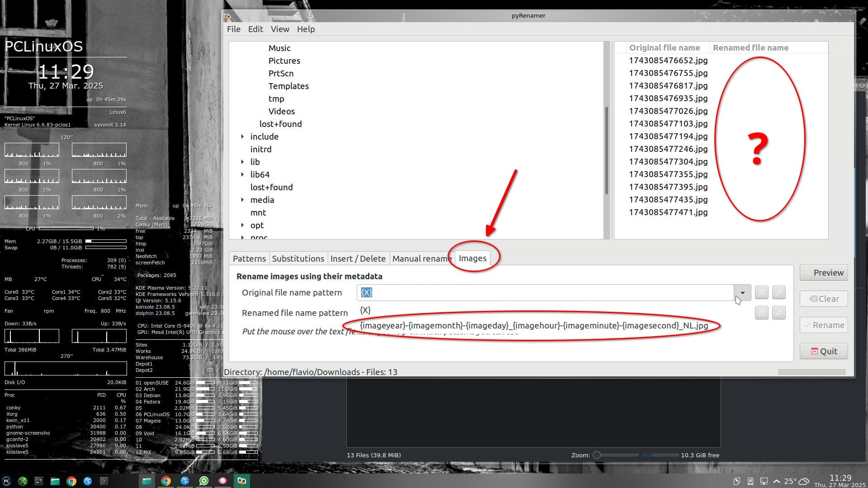Click the PCLinuxOS start menu icon
Viewport: 868px width, 488px height.
pyautogui.click(x=7, y=481)
